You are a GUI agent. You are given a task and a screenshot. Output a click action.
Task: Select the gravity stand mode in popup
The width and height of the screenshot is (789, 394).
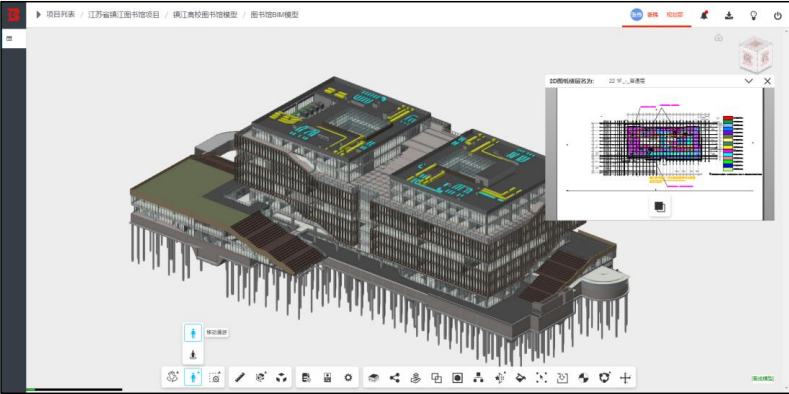tap(193, 354)
